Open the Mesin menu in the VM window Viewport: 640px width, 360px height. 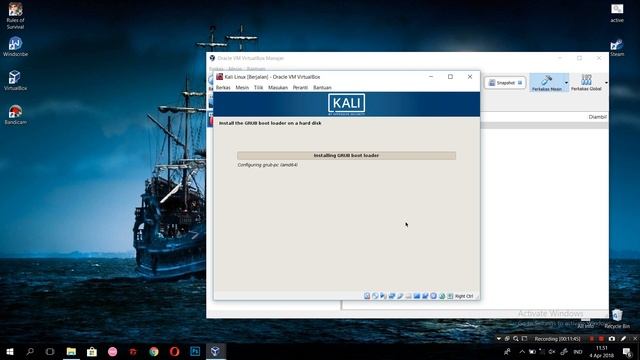[242, 87]
